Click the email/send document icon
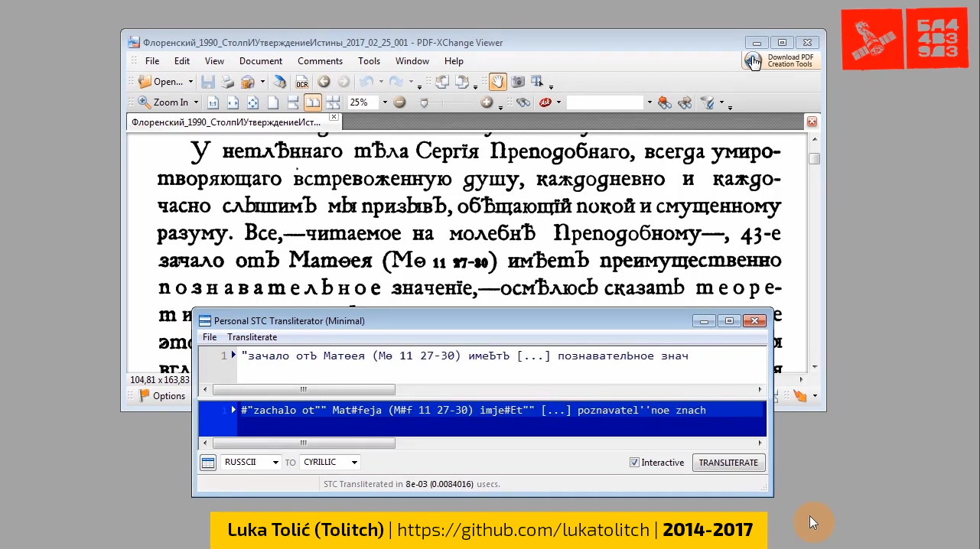The image size is (980, 549). click(248, 82)
